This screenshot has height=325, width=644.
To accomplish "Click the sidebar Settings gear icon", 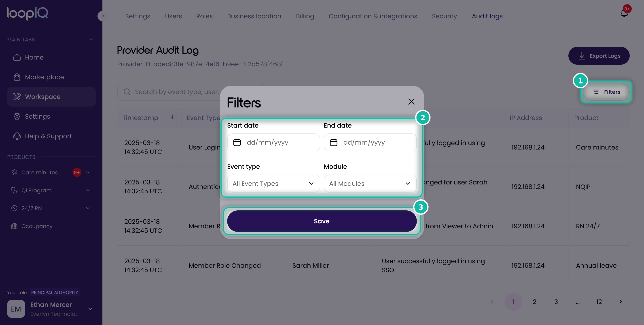I will (17, 116).
